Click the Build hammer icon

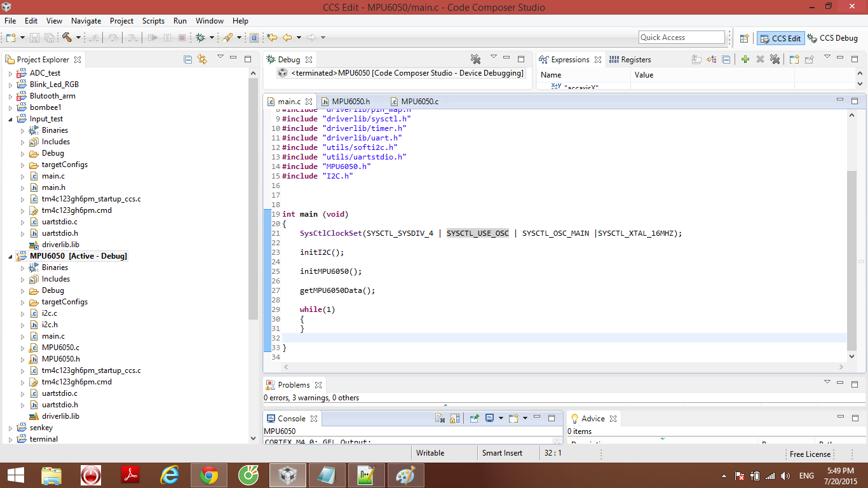pyautogui.click(x=67, y=37)
